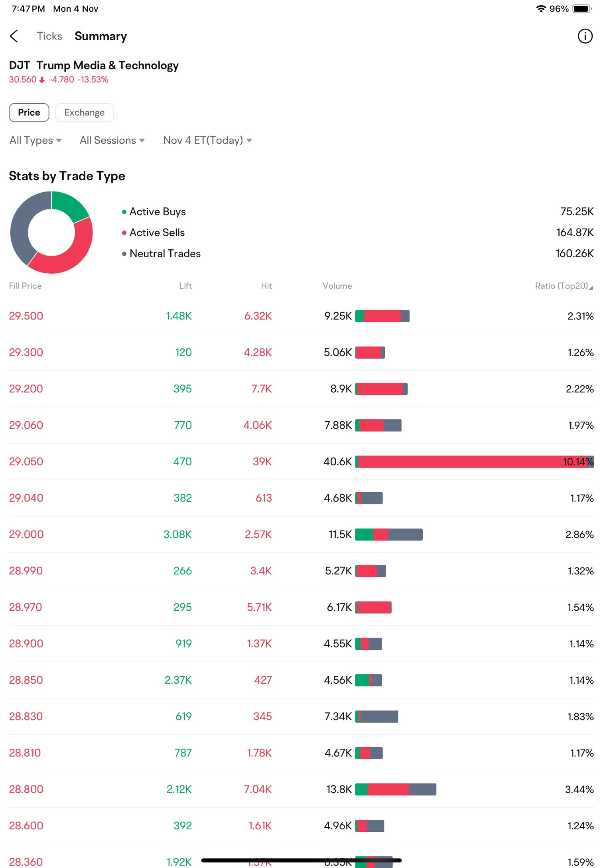
Task: Sort by the Lift column header
Action: 185,286
